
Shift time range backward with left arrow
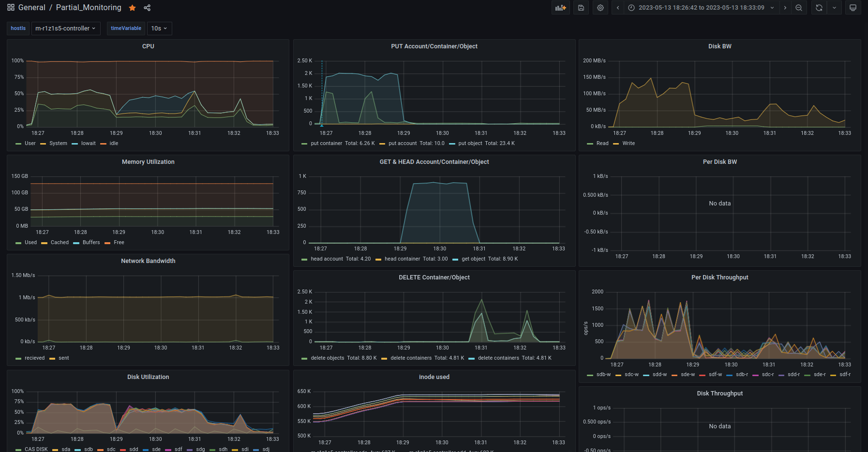click(618, 8)
